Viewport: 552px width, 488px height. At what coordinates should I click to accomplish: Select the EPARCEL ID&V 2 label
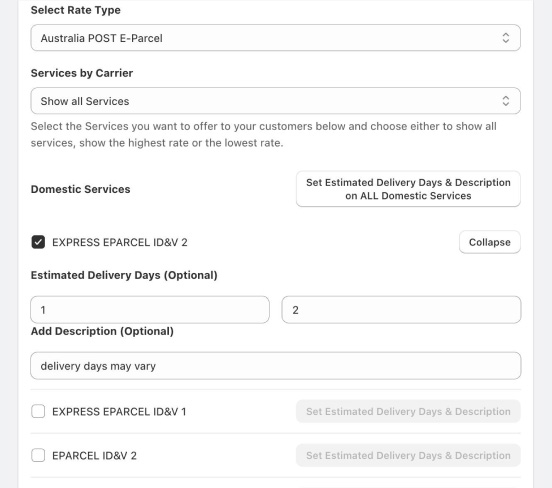(94, 456)
